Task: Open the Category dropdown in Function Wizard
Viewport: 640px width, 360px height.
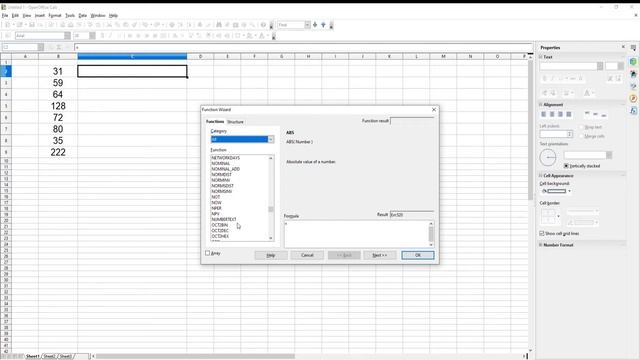Action: (x=271, y=140)
